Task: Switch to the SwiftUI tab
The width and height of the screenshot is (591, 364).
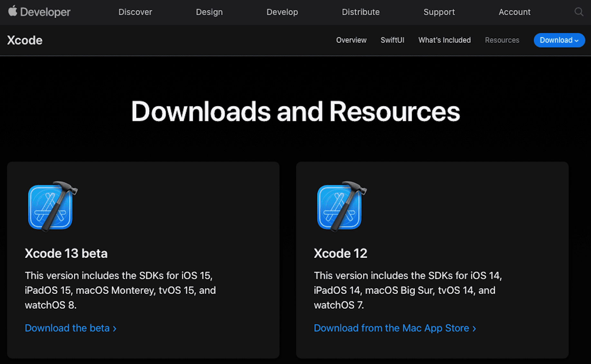Action: tap(392, 40)
